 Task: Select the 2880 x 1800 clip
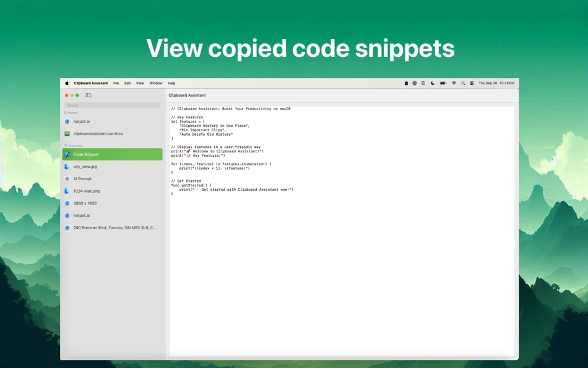click(x=113, y=203)
